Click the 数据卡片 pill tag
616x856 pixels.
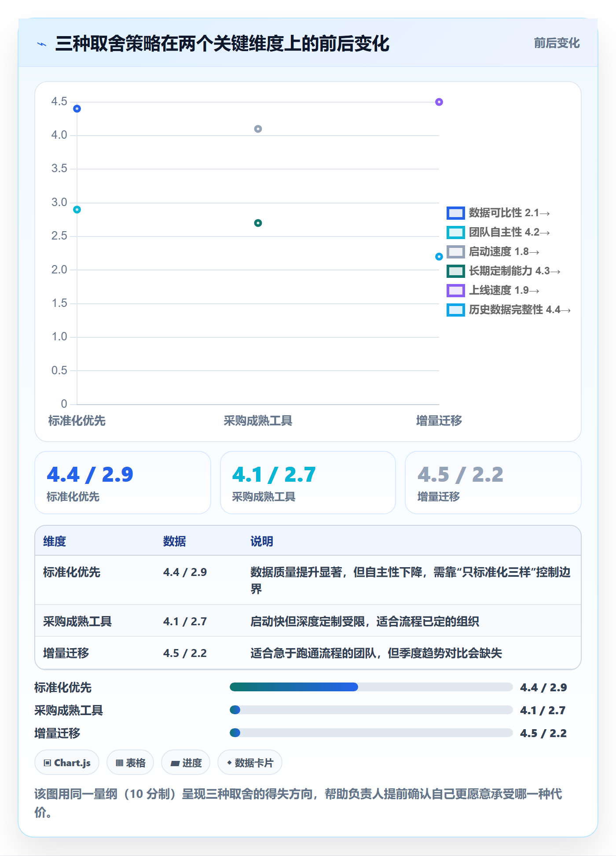250,763
